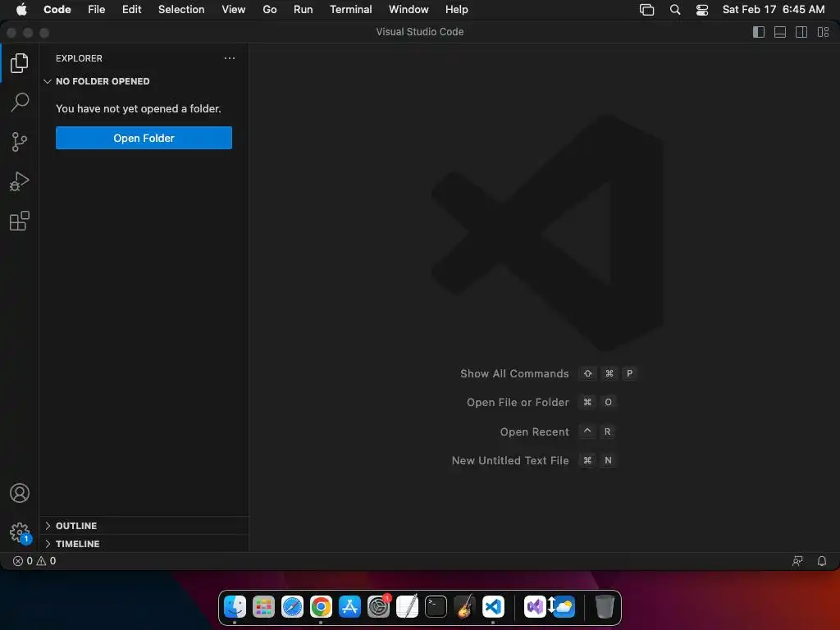Click the screen mirroring icon in menu bar
840x630 pixels.
[647, 10]
